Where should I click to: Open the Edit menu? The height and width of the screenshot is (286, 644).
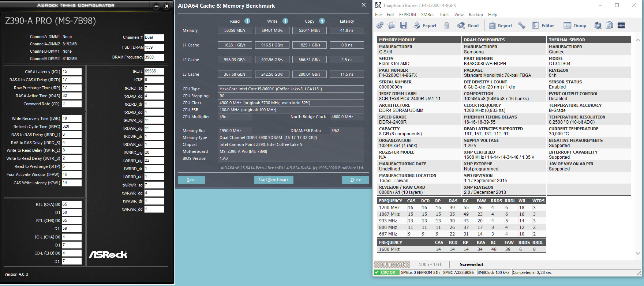(x=390, y=15)
